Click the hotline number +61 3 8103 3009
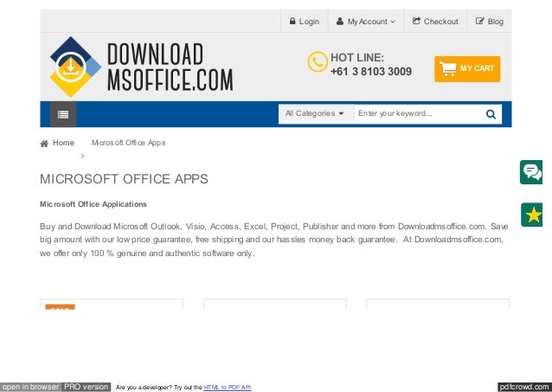Screen dimensions: 552x392 pyautogui.click(x=371, y=72)
